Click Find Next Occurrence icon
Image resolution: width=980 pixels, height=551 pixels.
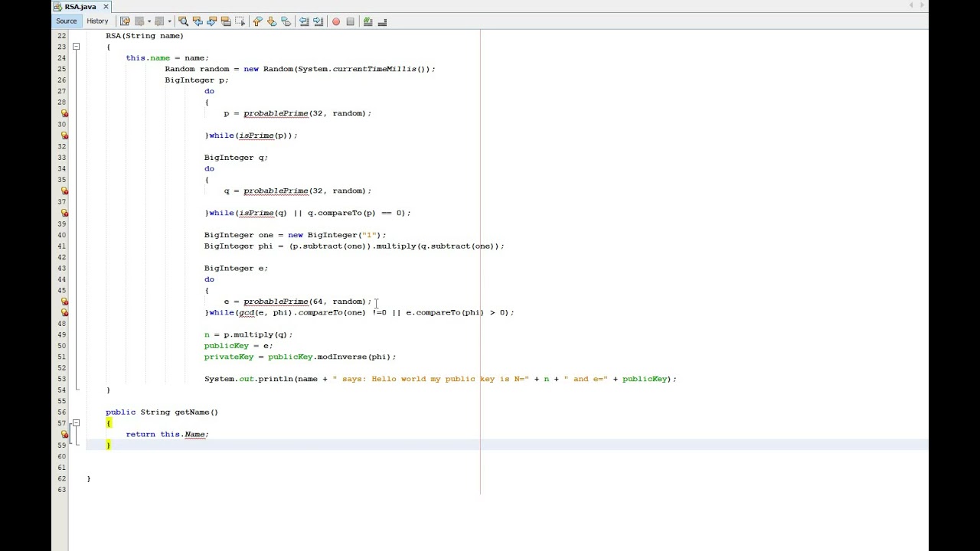(x=212, y=21)
